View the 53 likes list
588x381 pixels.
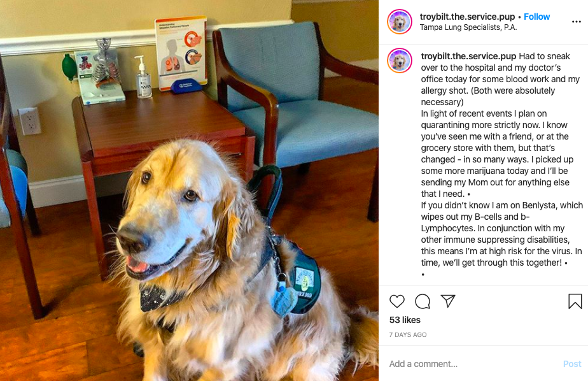pos(405,320)
